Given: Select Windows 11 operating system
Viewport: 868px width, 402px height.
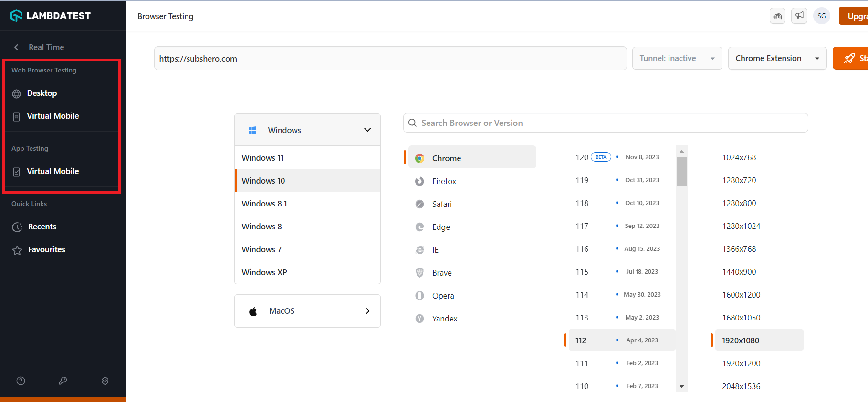Looking at the screenshot, I should click(263, 158).
